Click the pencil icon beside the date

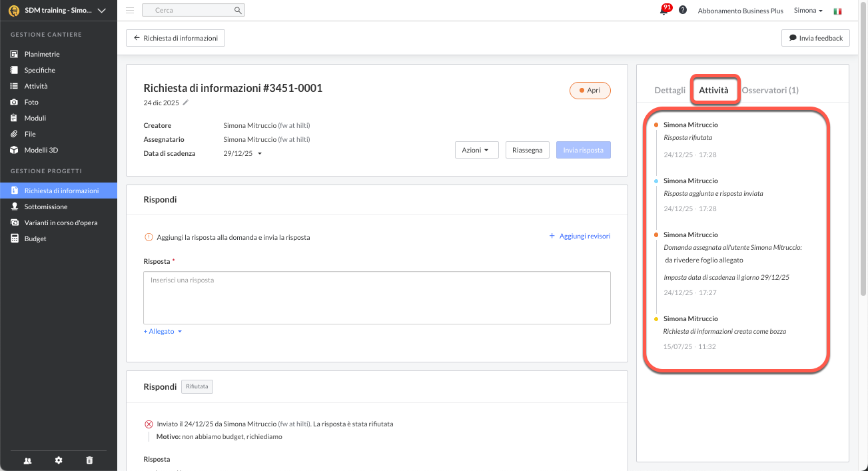pos(186,103)
